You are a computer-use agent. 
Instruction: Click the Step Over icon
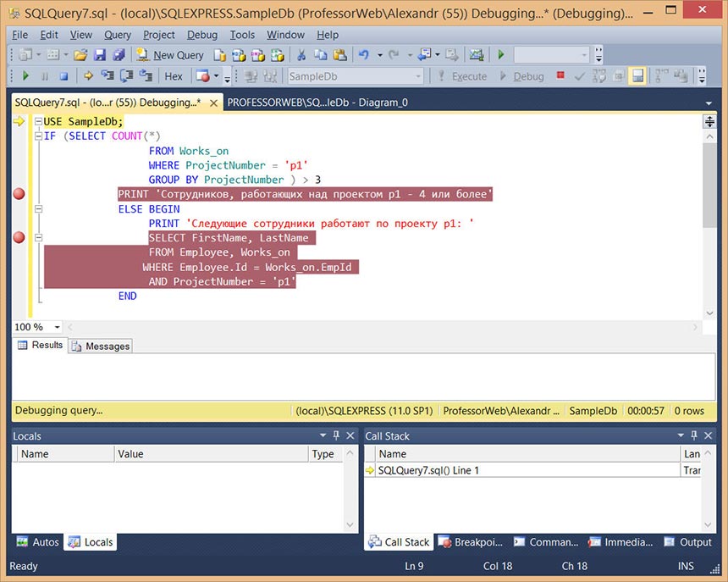click(x=126, y=75)
